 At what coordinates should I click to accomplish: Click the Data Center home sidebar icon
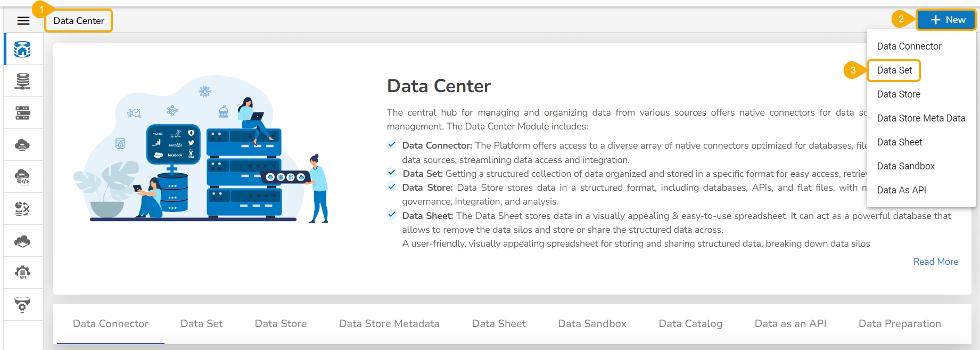pos(22,49)
